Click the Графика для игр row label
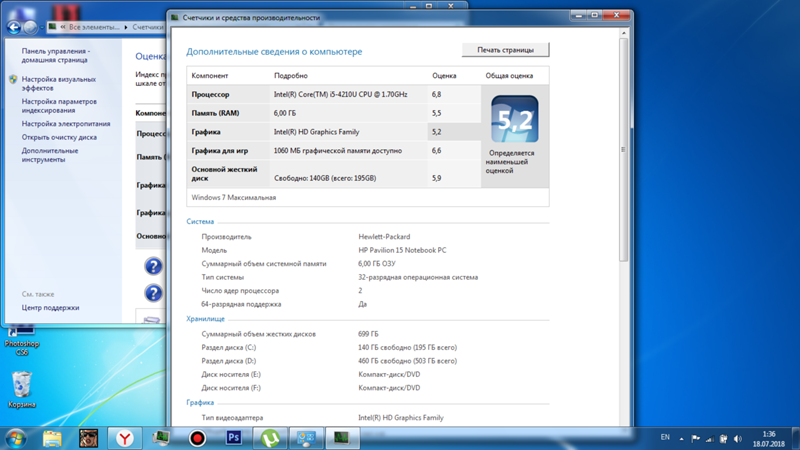Image resolution: width=800 pixels, height=450 pixels. click(219, 151)
